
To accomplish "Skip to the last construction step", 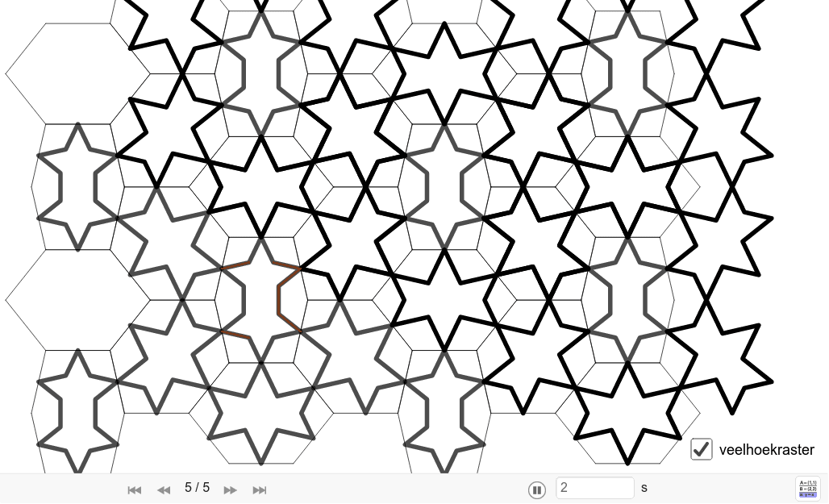I will (x=260, y=489).
